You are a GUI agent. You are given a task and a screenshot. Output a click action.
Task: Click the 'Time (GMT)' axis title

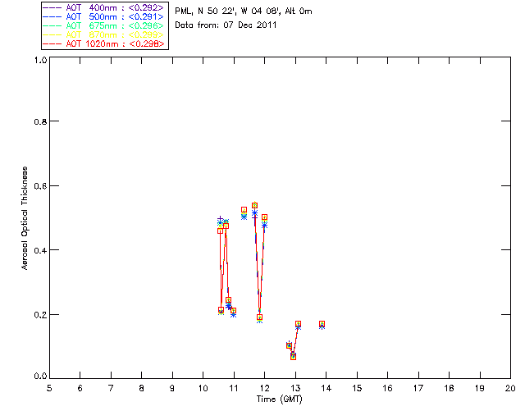pyautogui.click(x=279, y=399)
